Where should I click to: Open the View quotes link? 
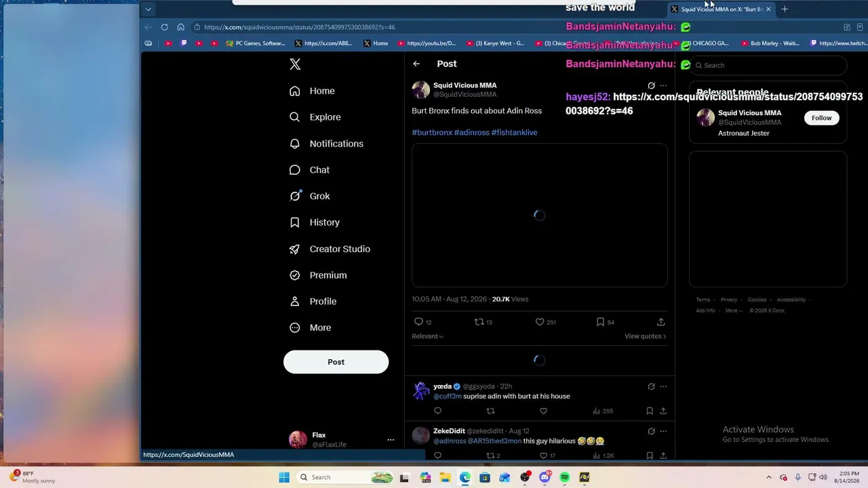645,336
